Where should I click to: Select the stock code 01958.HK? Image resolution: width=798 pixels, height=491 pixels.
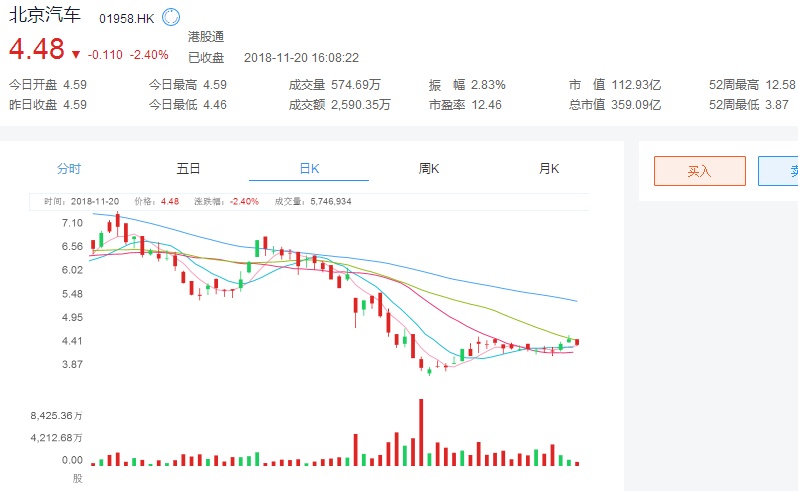point(126,19)
